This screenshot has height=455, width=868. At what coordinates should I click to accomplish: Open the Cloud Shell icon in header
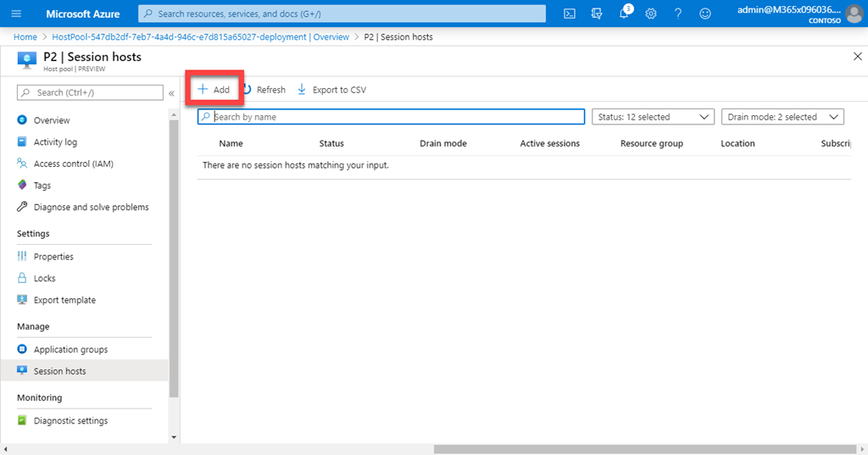[x=570, y=14]
